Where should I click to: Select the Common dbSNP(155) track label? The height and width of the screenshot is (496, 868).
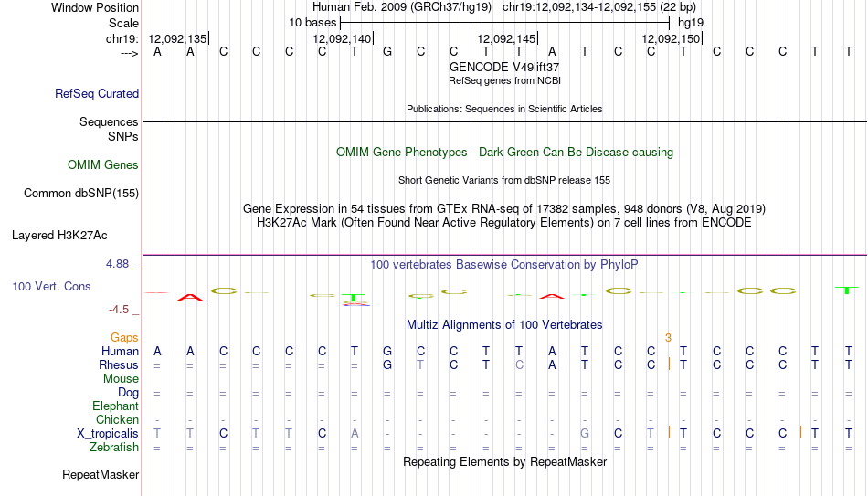point(81,194)
